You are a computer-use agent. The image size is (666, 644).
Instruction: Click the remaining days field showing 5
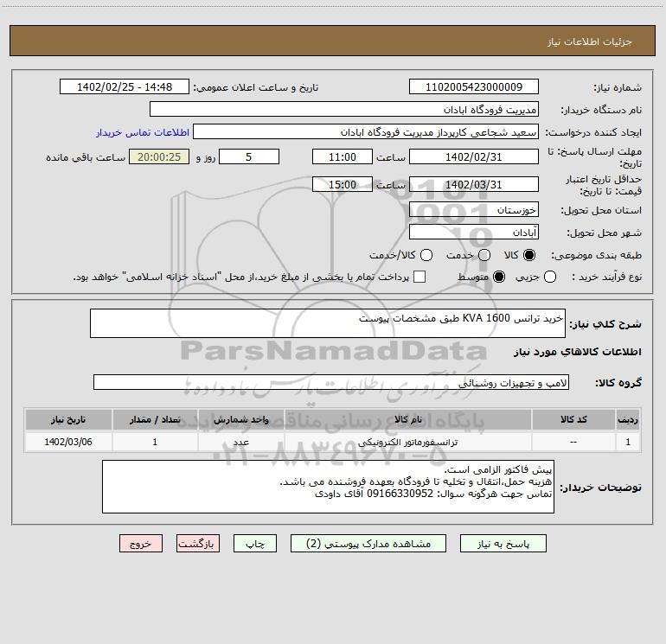point(249,156)
